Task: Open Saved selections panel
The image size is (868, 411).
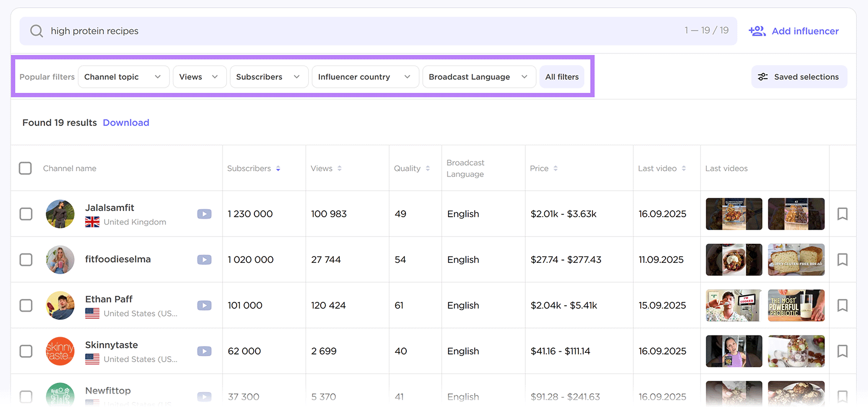Action: point(799,77)
